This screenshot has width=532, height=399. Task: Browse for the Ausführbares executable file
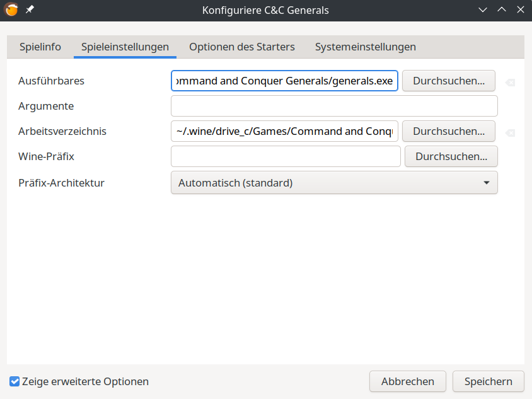click(448, 81)
